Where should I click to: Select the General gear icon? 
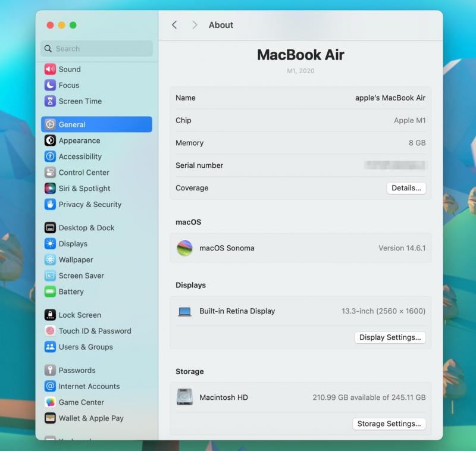pos(50,124)
